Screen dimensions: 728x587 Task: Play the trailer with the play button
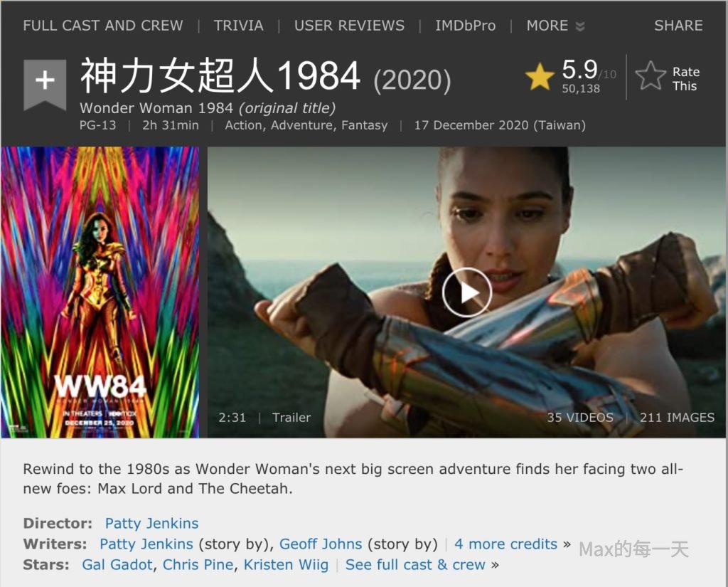point(466,293)
